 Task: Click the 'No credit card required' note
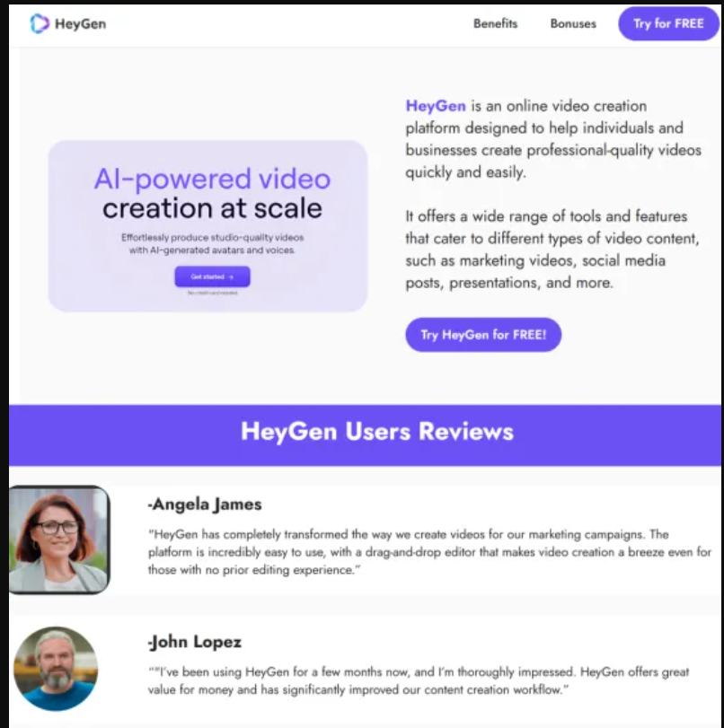pos(212,294)
